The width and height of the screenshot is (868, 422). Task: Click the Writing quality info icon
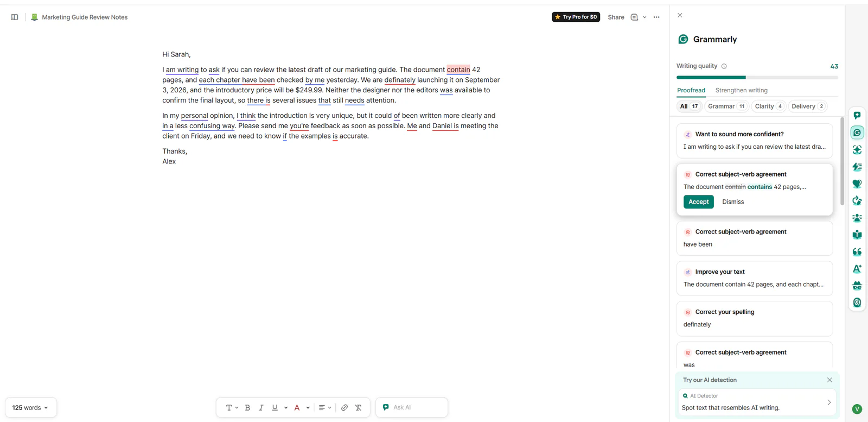coord(724,66)
